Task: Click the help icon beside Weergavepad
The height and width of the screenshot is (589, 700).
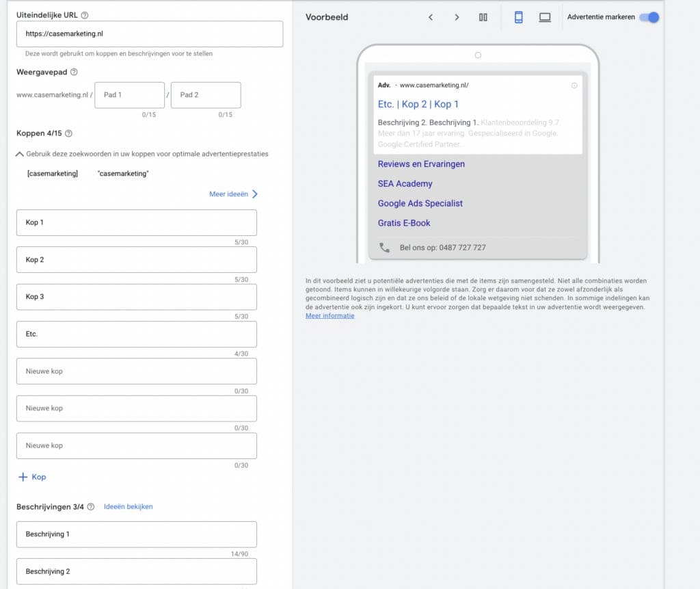Action: coord(74,72)
